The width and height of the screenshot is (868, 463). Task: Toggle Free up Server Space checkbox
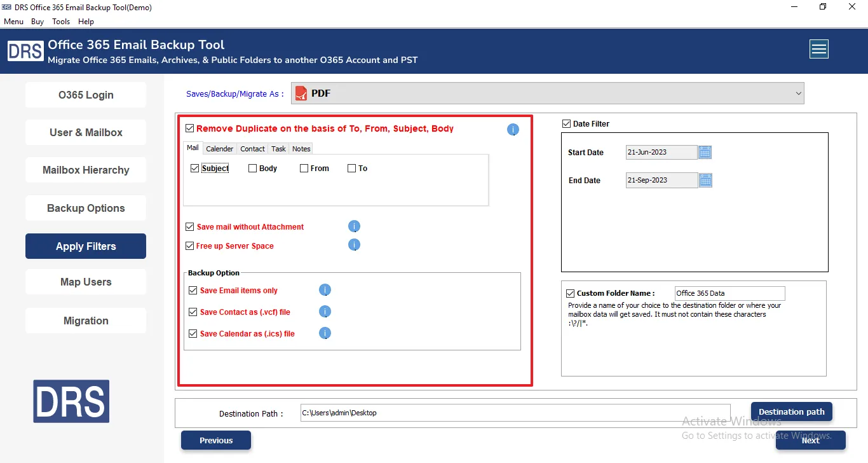pos(189,245)
